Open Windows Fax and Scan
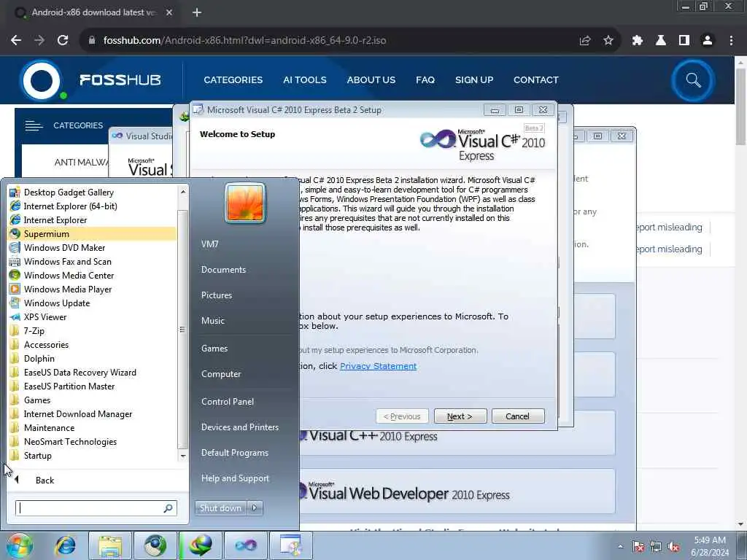Viewport: 747px width, 560px height. [68, 262]
